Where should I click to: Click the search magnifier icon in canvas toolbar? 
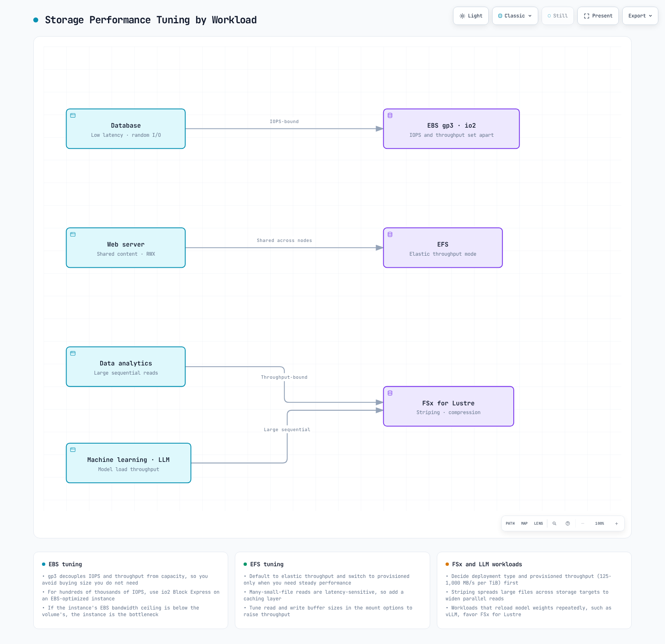(x=554, y=523)
